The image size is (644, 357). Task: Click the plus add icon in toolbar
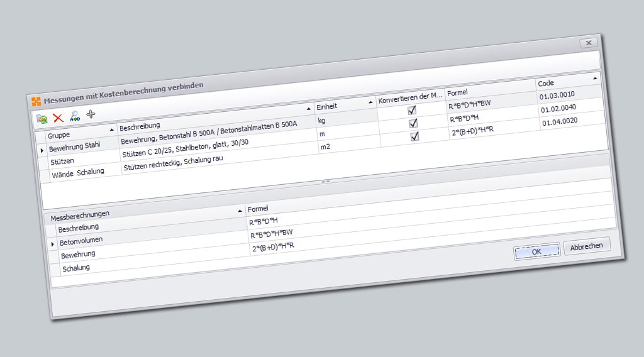(91, 114)
